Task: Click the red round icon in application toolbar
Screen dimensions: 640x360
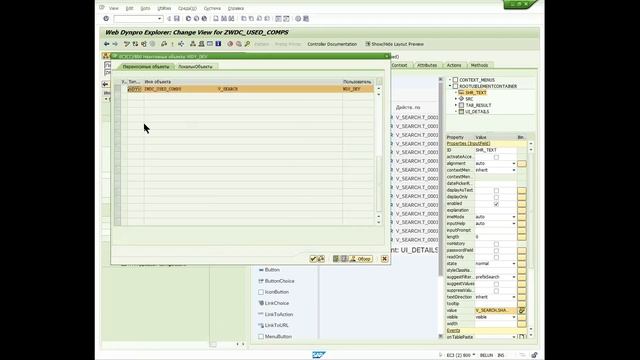Action: pos(230,44)
